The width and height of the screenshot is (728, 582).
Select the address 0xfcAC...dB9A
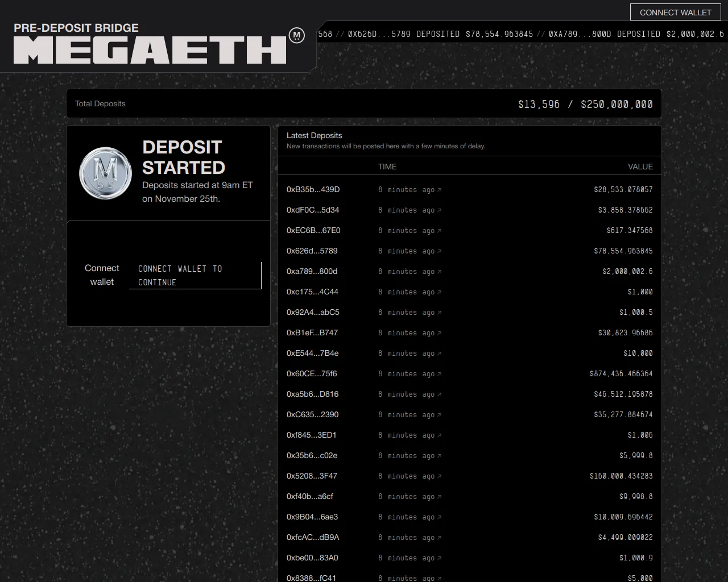tap(313, 537)
